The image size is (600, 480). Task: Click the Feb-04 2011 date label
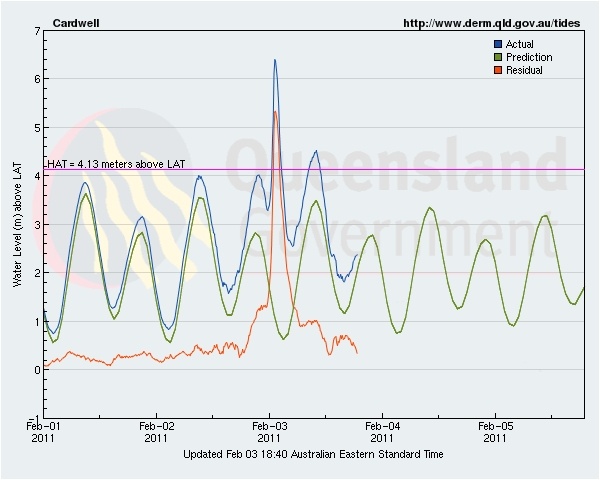[x=382, y=432]
